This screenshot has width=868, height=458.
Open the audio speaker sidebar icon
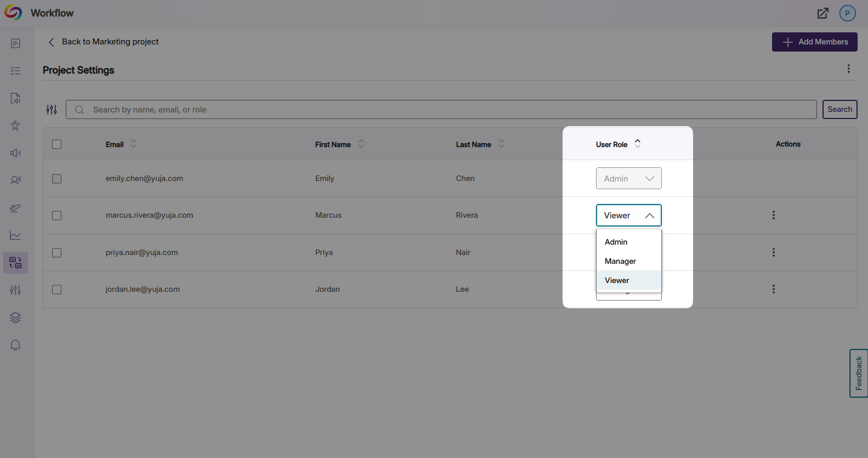click(15, 153)
